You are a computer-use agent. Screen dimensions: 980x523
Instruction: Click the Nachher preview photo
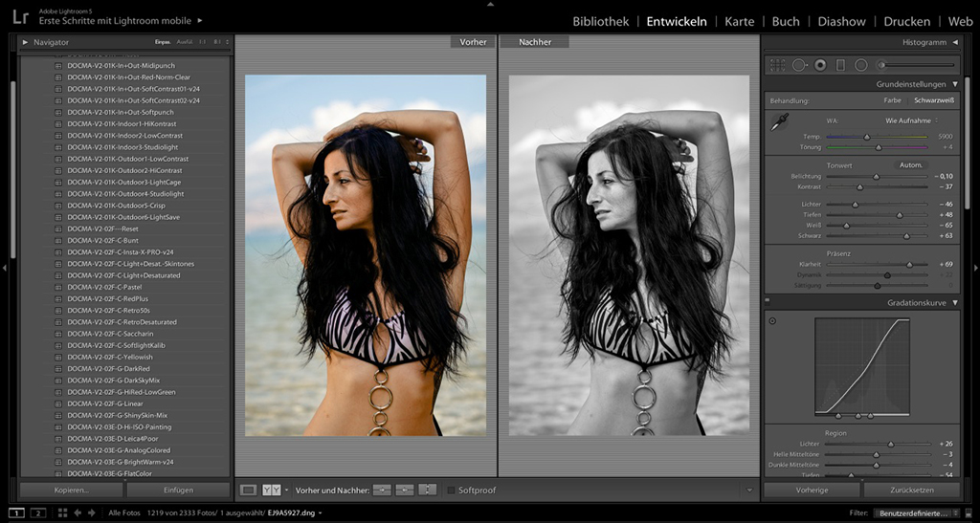629,255
